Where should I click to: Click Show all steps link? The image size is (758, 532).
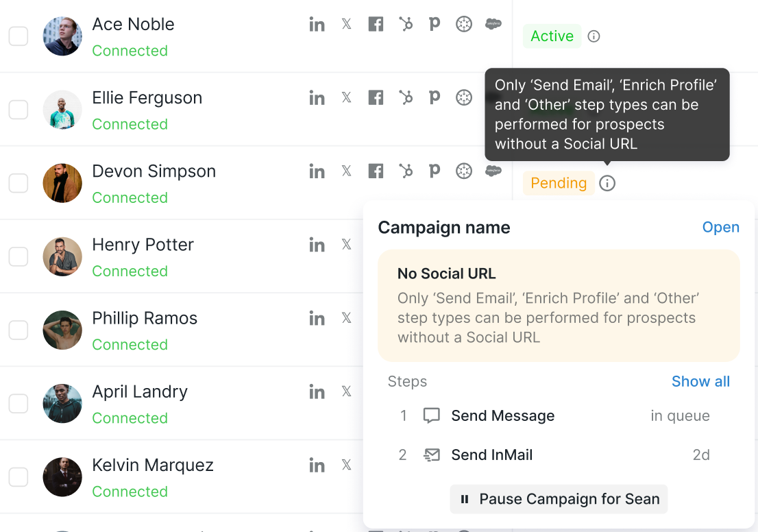(x=700, y=382)
